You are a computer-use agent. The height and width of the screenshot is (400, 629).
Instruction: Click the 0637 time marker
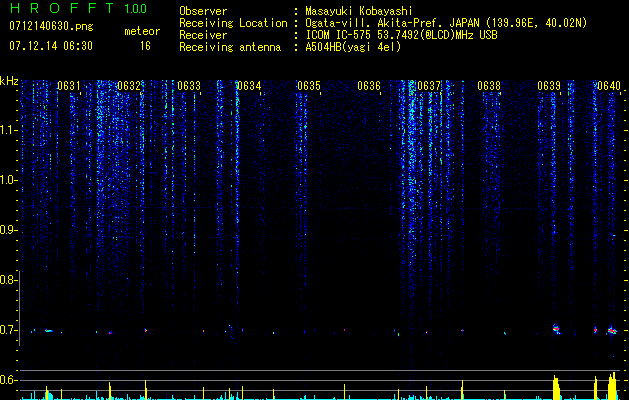tap(429, 86)
